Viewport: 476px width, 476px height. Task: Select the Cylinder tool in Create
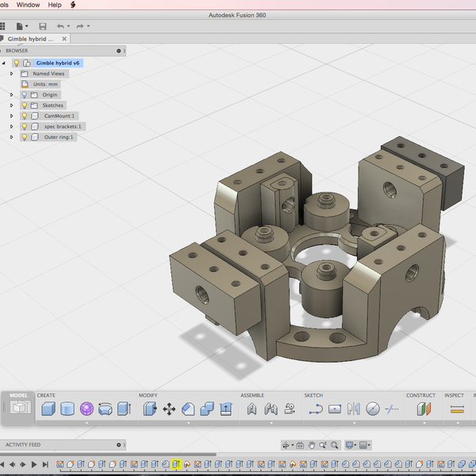(x=67, y=409)
